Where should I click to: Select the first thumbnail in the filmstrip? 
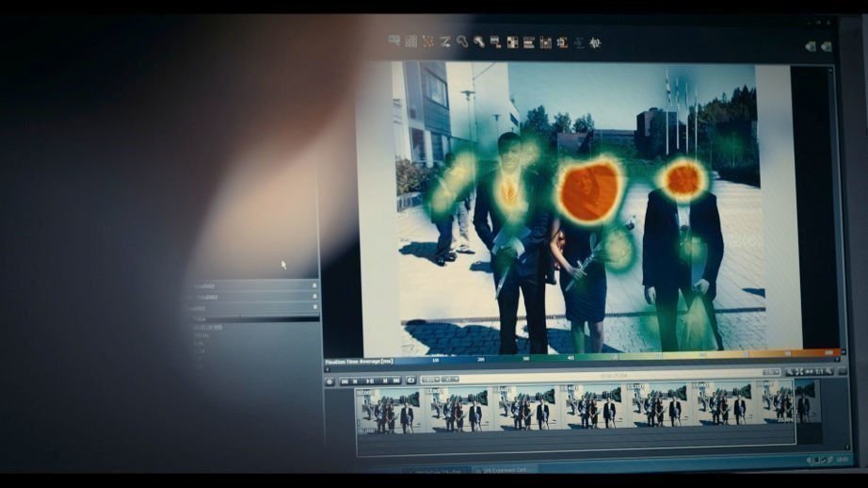click(x=388, y=411)
